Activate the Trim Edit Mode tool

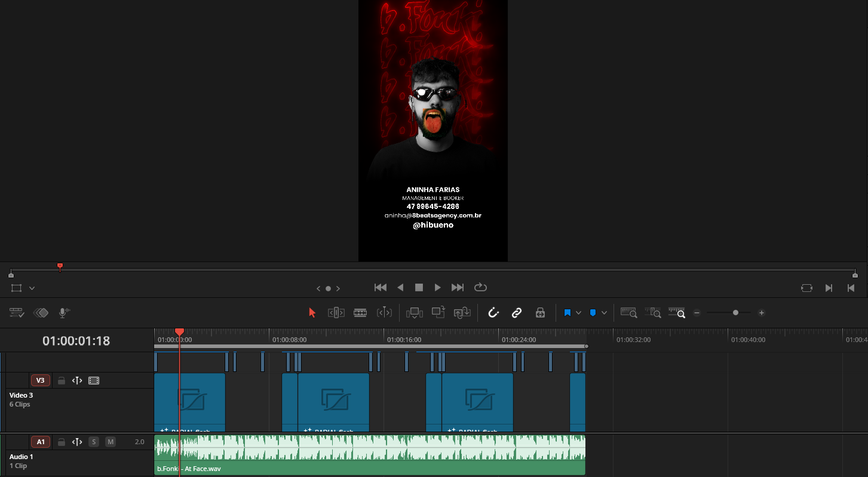coord(336,313)
